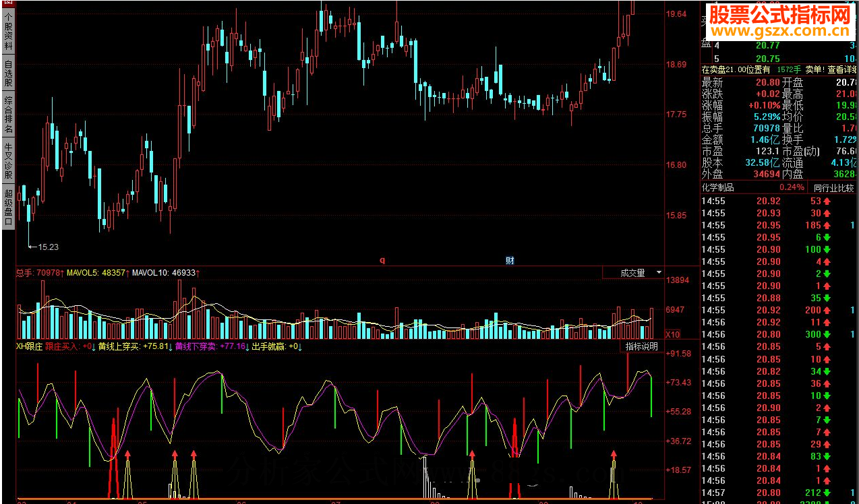Select the 15.23 low price label
Screen dimensions: 859x504
coord(48,247)
